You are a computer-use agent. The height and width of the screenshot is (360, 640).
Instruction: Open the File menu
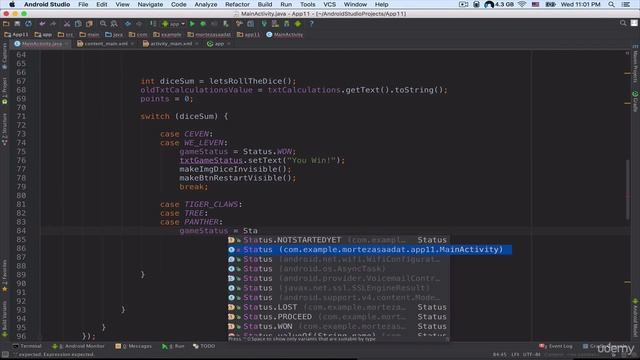[x=83, y=4]
